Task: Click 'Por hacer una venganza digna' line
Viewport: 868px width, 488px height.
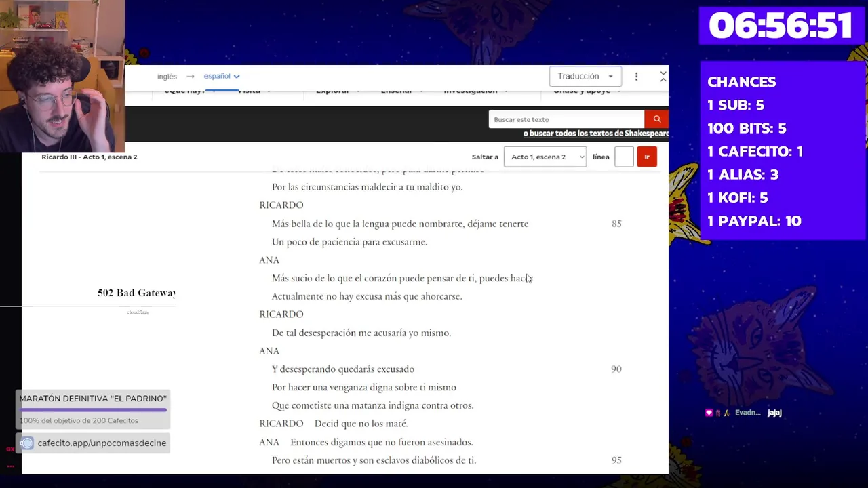Action: 364,388
